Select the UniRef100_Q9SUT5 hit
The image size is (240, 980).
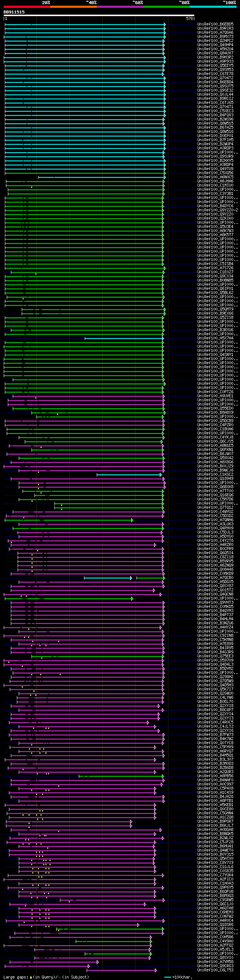(215, 86)
